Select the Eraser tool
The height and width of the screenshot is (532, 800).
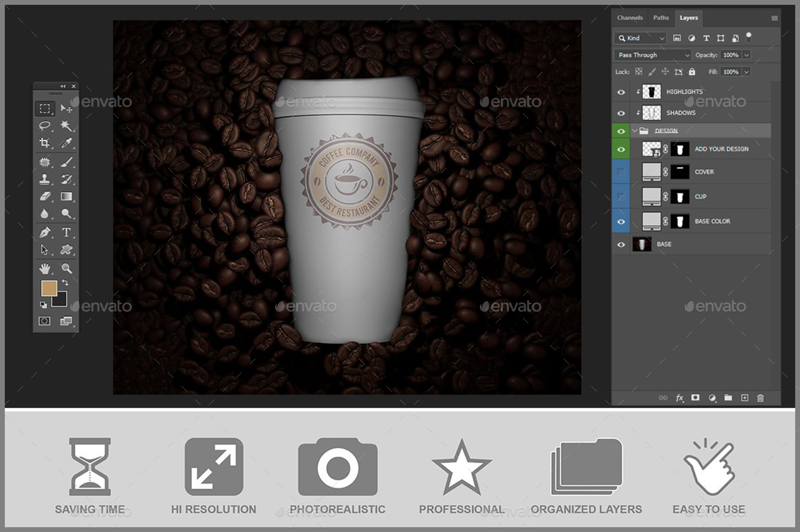(45, 196)
